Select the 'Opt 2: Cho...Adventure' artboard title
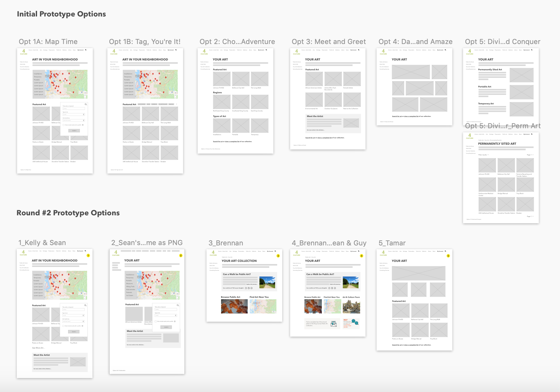Screen dimensions: 560x392 click(x=237, y=42)
